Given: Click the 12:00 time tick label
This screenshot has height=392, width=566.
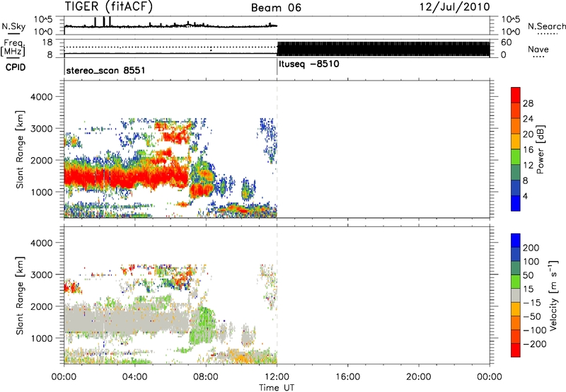Looking at the screenshot, I should tap(277, 377).
